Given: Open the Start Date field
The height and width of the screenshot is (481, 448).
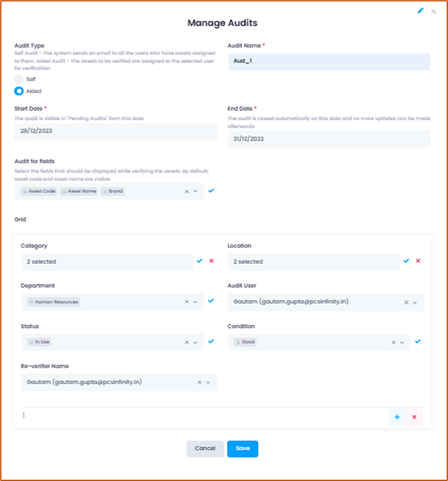Looking at the screenshot, I should point(116,131).
